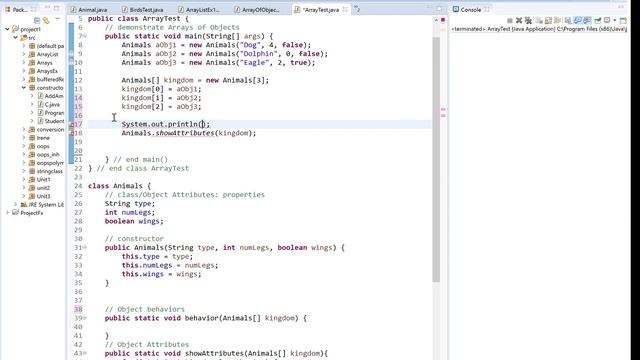Collapse the project1 tree node

tap(7, 29)
